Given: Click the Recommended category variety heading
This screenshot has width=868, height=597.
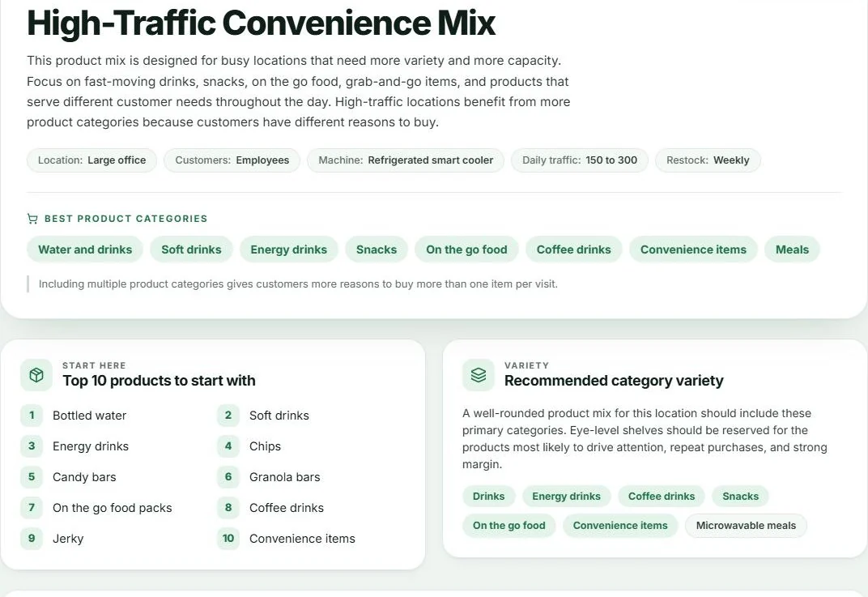Looking at the screenshot, I should point(614,381).
